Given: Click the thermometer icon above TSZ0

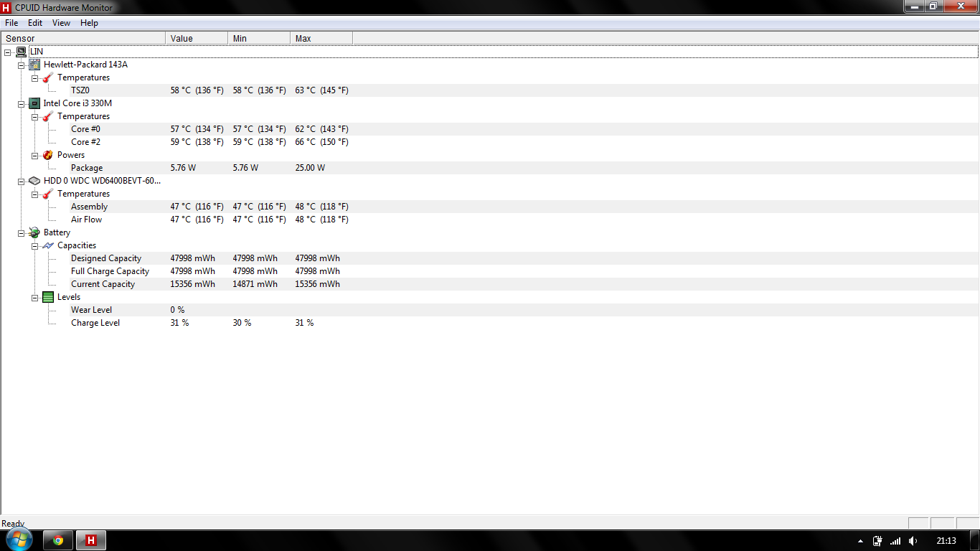Looking at the screenshot, I should 48,77.
